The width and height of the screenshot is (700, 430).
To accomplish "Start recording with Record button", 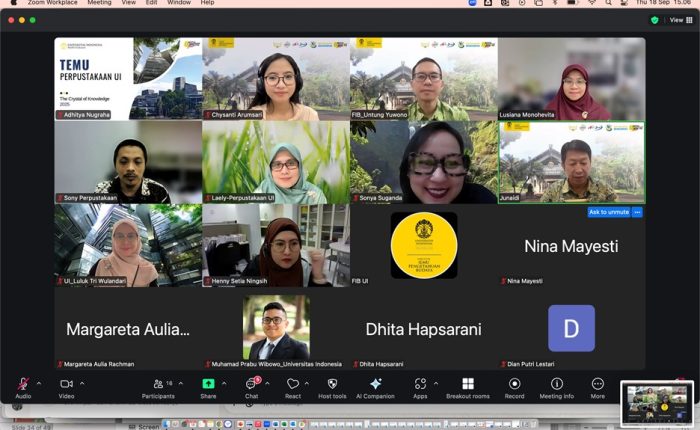I will coord(514,385).
